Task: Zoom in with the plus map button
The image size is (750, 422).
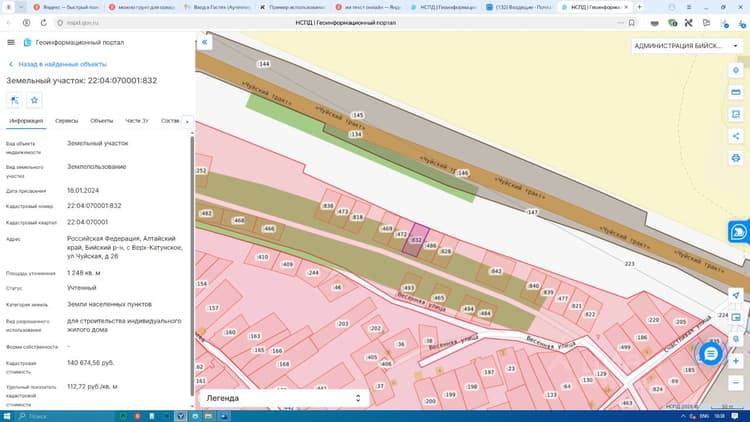Action: pyautogui.click(x=736, y=361)
